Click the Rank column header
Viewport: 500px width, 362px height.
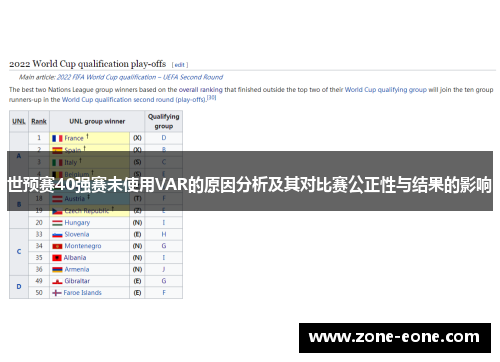click(x=39, y=121)
